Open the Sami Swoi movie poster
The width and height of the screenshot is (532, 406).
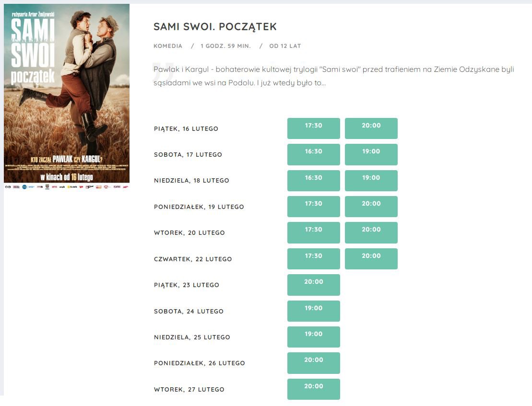67,96
